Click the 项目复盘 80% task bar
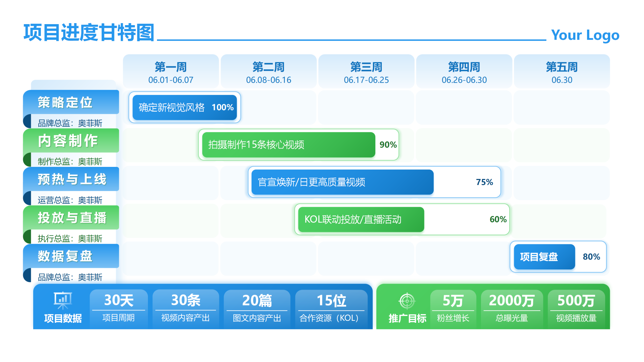 [544, 257]
